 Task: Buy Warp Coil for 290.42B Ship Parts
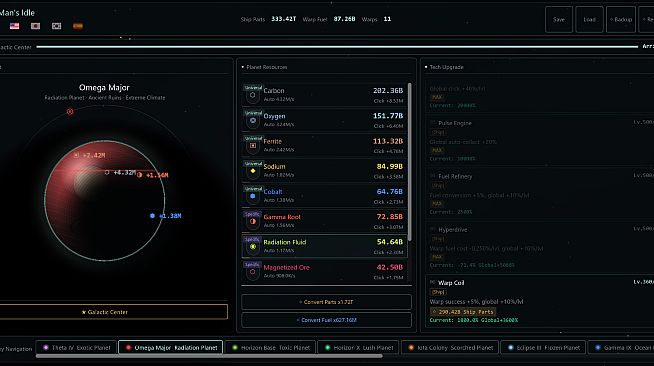point(463,311)
